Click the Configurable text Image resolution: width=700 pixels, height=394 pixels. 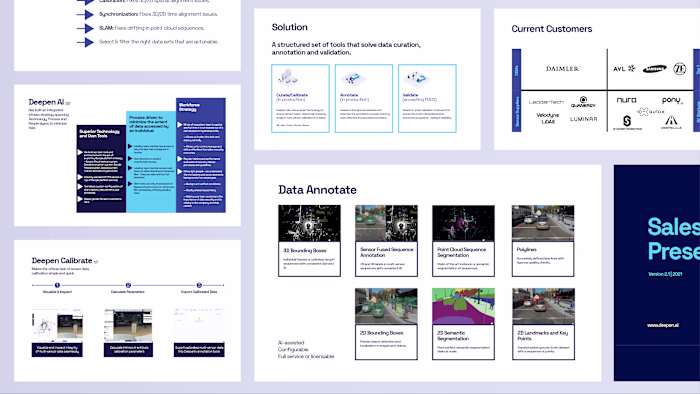293,349
